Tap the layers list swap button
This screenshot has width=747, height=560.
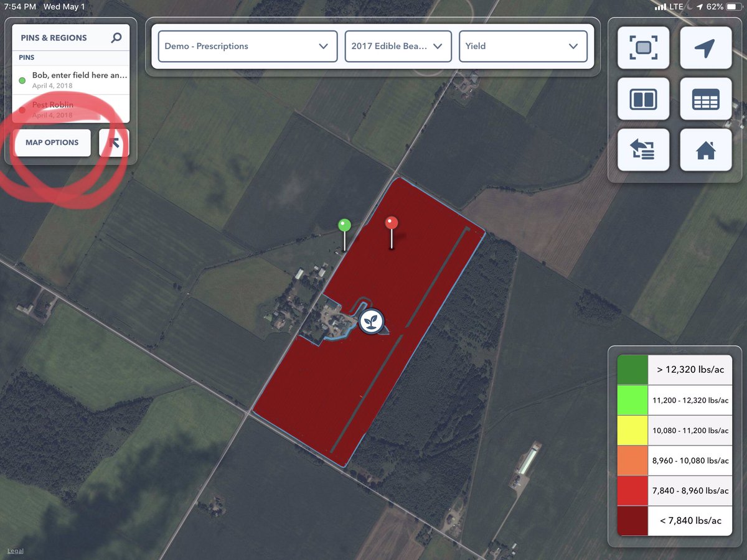click(644, 150)
